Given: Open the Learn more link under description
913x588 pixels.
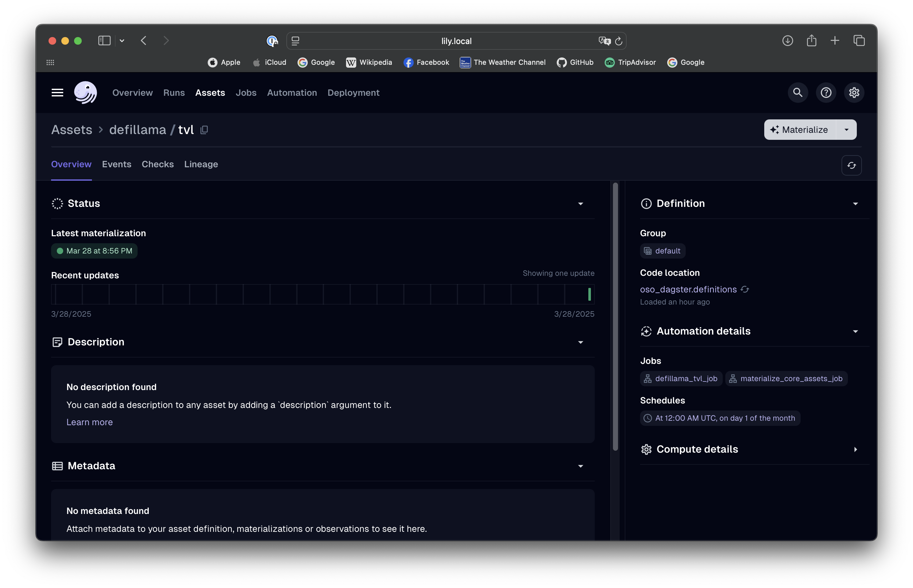Looking at the screenshot, I should [x=89, y=422].
